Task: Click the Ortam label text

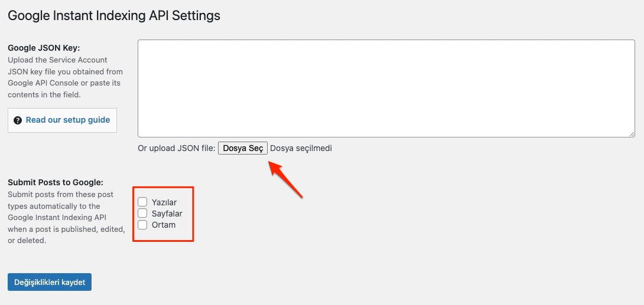Action: (x=164, y=225)
